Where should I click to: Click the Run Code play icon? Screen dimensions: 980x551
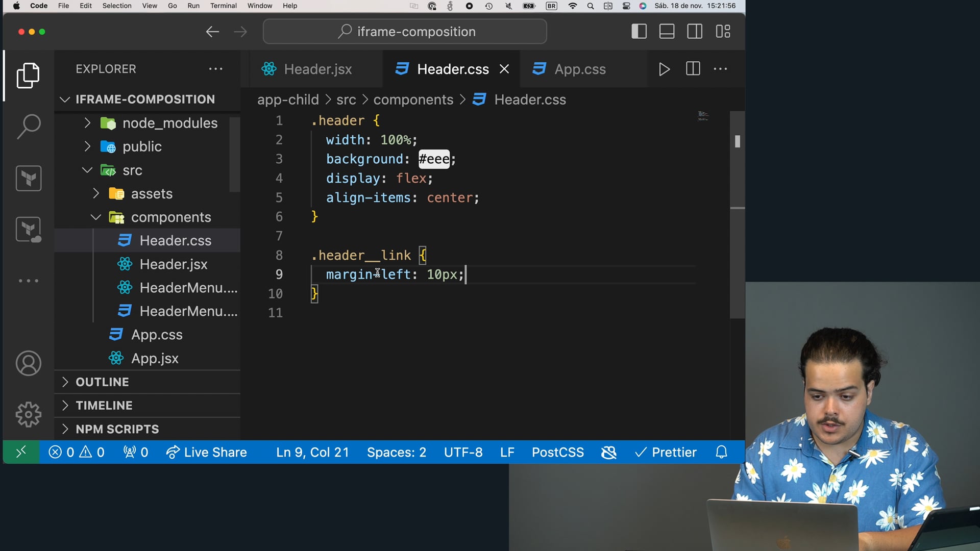(x=664, y=69)
